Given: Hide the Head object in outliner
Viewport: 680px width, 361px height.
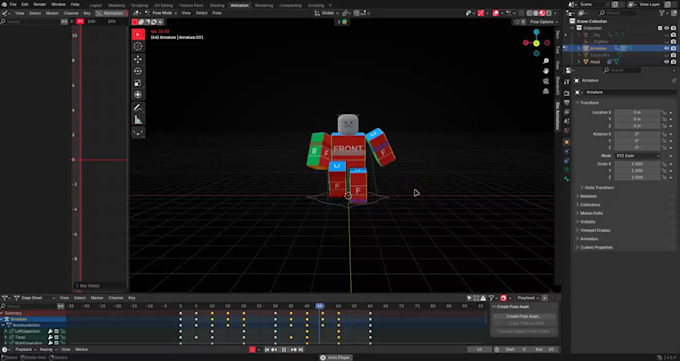Looking at the screenshot, I should coord(667,62).
